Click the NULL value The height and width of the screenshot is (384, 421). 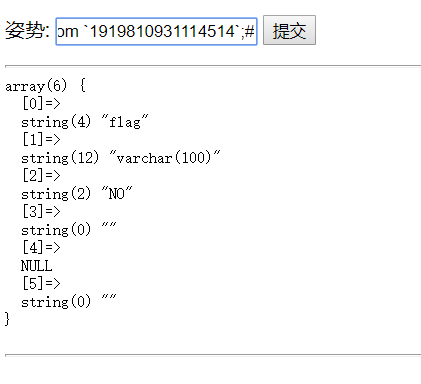tap(37, 266)
